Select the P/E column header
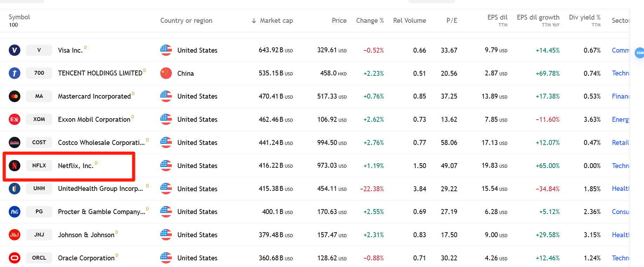This screenshot has width=644, height=267. point(452,20)
